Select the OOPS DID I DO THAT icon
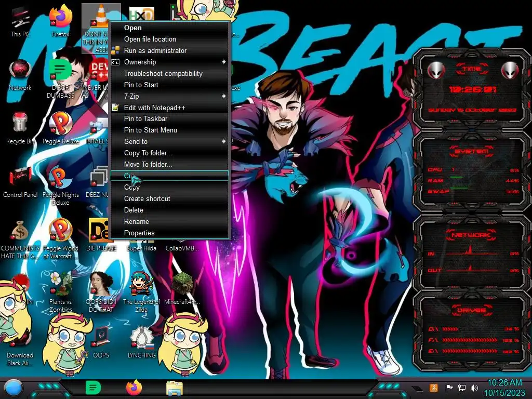Screen dimensions: 532x399 pos(101,292)
